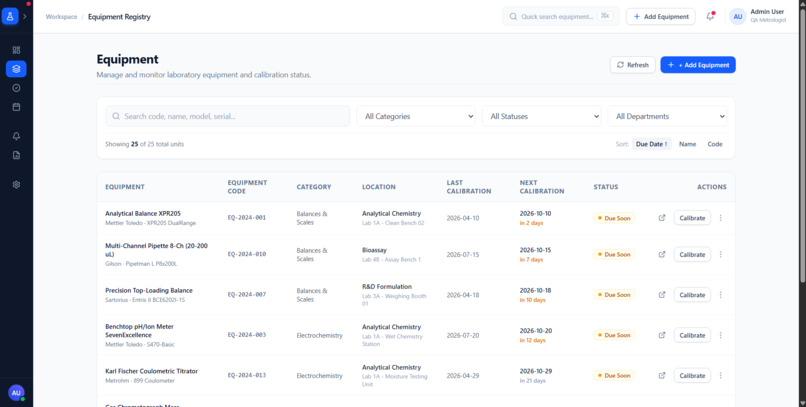Click the NEXT CALIBRATION column header
Image resolution: width=806 pixels, height=407 pixels.
[542, 187]
